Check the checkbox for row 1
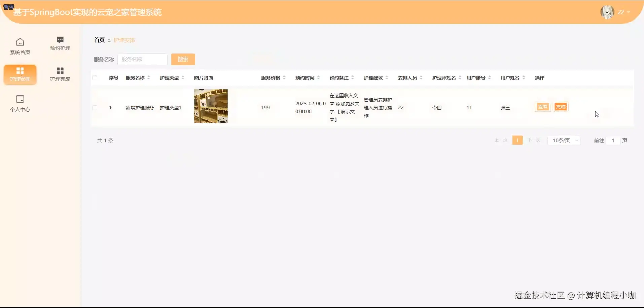The height and width of the screenshot is (308, 644). point(95,107)
